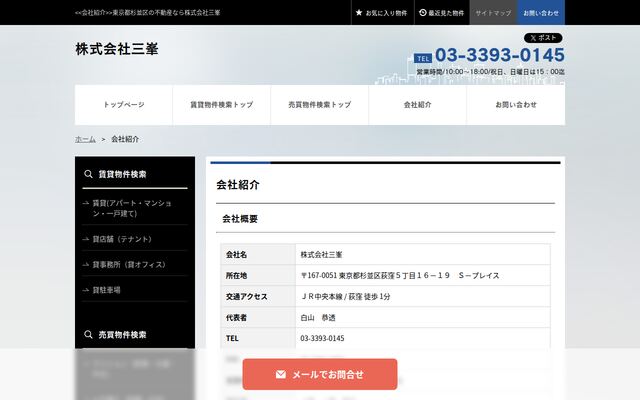This screenshot has height=400, width=640.
Task: Click the 株式会社三峯 site logo
Action: [x=117, y=49]
